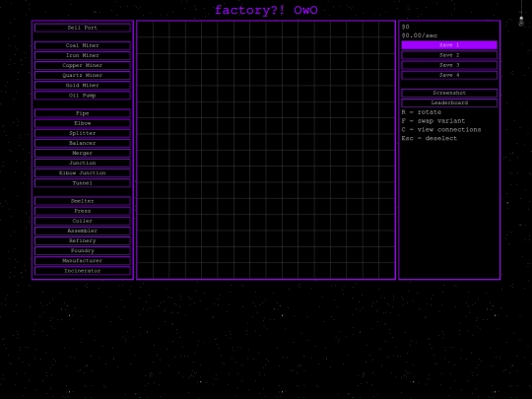532x399 pixels.
Task: Pick the Assembler machine
Action: [83, 231]
